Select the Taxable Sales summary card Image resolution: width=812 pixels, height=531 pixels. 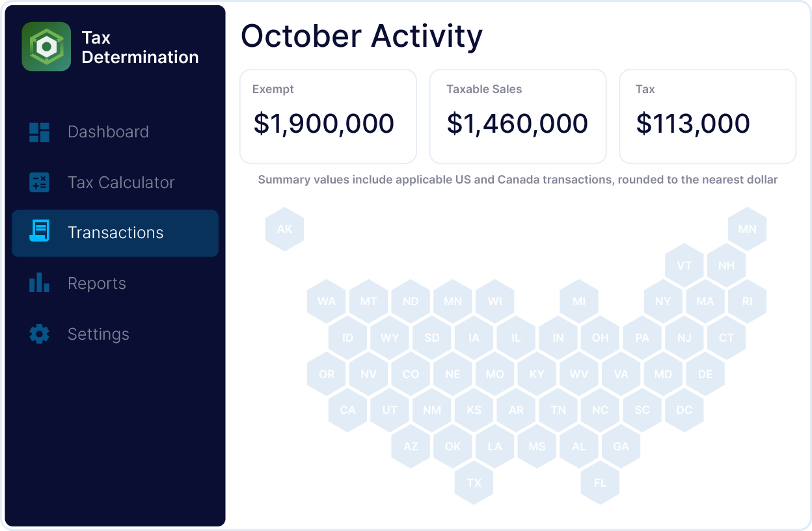tap(517, 116)
